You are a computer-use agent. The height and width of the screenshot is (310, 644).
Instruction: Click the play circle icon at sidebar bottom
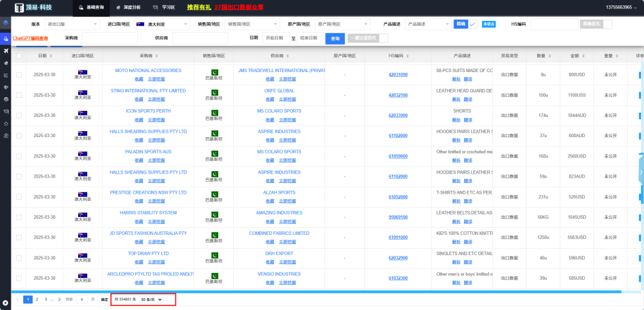point(5,303)
